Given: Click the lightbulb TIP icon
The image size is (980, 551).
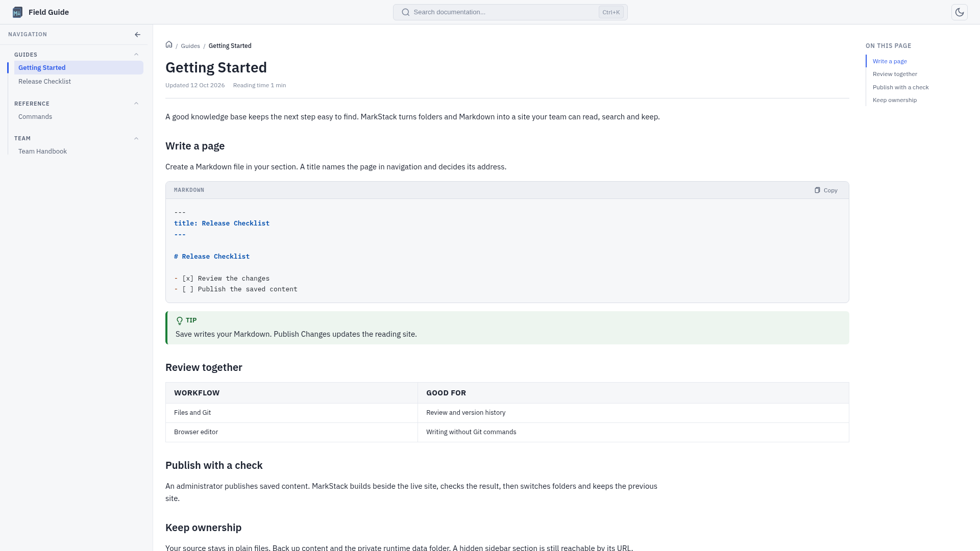Looking at the screenshot, I should tap(180, 321).
